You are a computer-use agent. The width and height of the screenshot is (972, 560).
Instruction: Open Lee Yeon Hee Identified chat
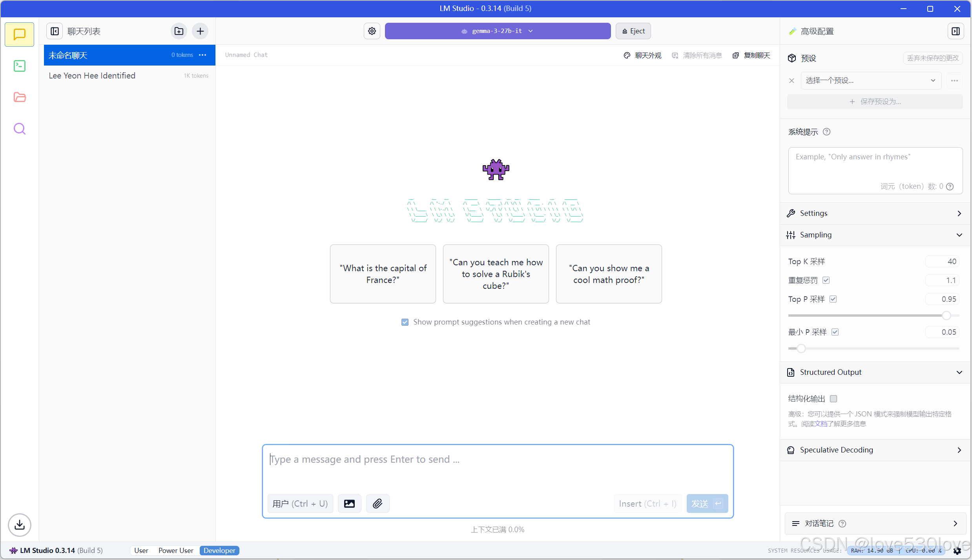[x=129, y=76]
